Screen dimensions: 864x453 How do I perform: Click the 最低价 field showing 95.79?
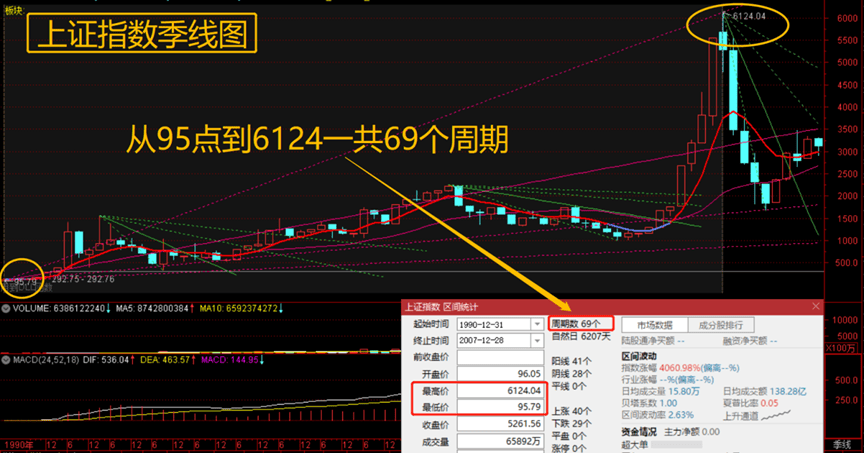[x=500, y=407]
